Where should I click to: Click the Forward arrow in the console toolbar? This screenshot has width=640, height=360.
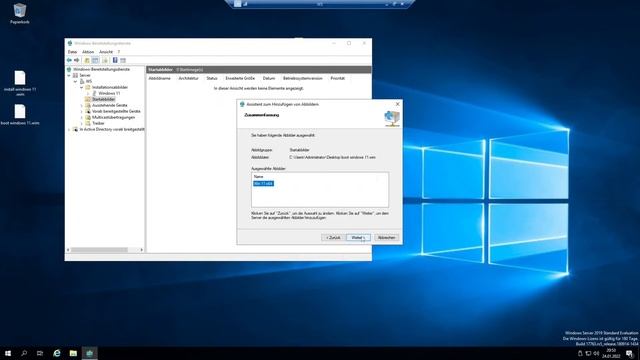pos(76,60)
